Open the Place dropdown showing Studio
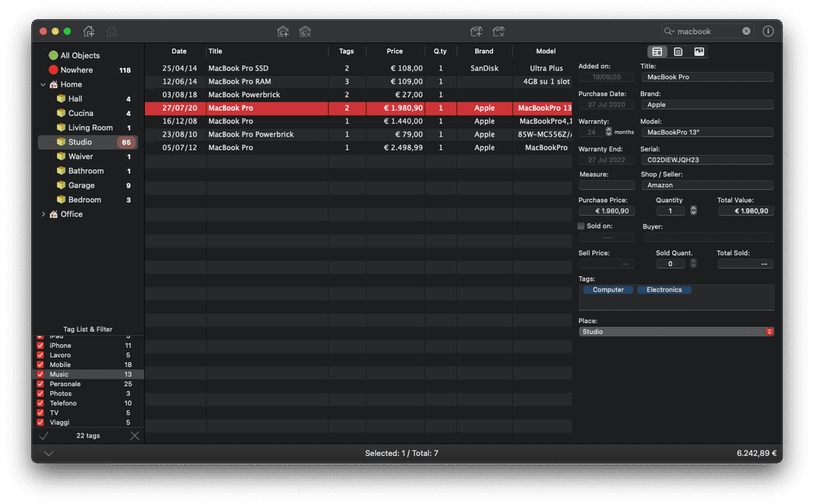This screenshot has height=504, width=814. [769, 331]
